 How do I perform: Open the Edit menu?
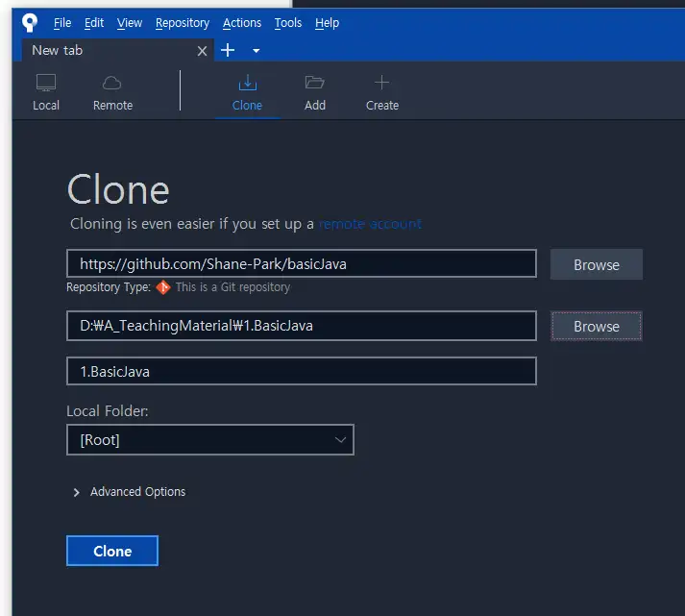coord(94,23)
